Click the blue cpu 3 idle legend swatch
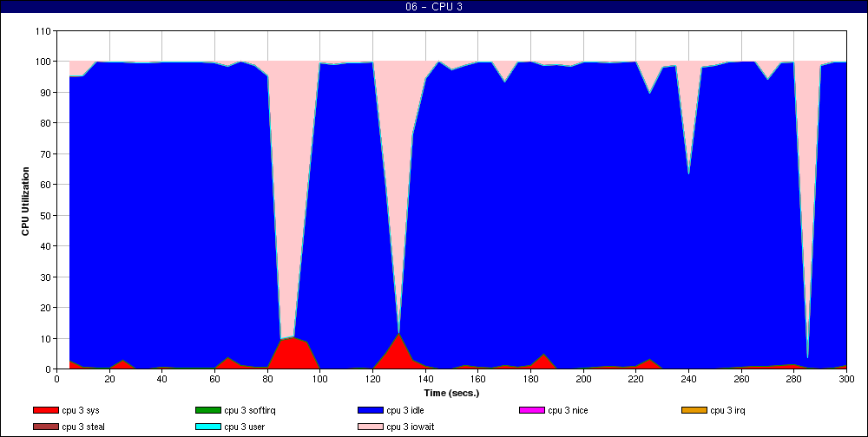 pos(371,410)
